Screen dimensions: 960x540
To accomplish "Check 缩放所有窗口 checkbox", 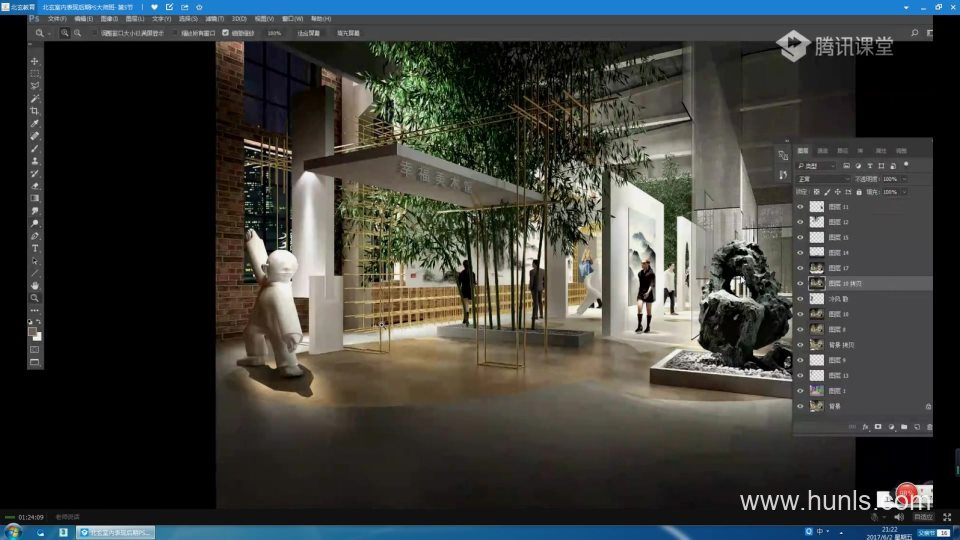I will 175,33.
